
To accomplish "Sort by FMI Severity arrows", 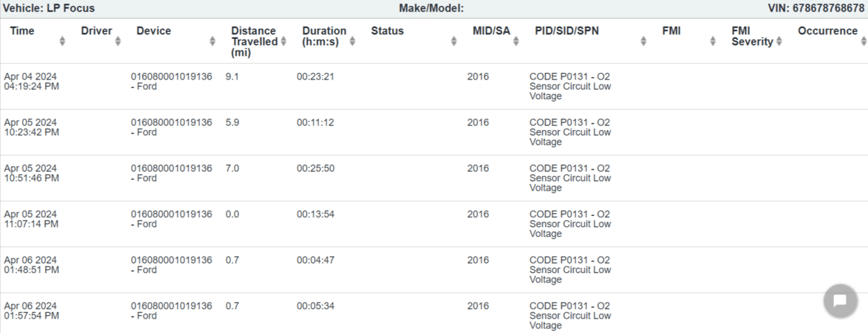I will pos(779,42).
